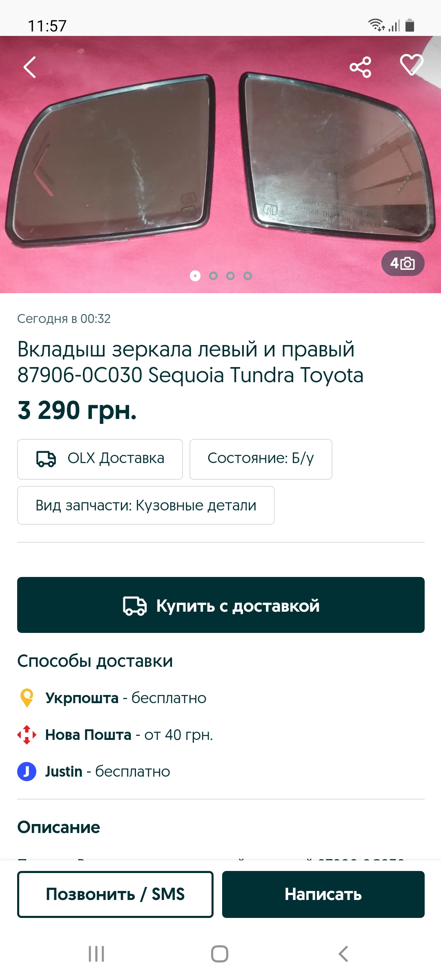The height and width of the screenshot is (980, 441).
Task: Tap the back arrow on the listing
Action: (30, 67)
